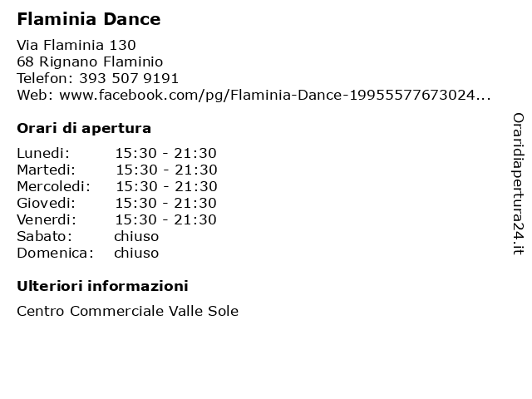
Task: Open the facebook.com Flaminia-Dance web link
Action: point(275,96)
